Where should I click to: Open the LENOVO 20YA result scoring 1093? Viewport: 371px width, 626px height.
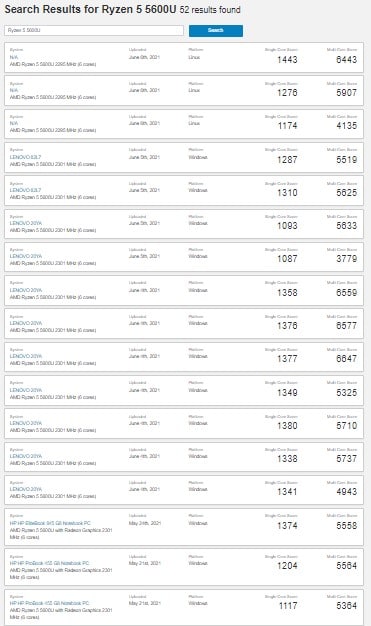[x=26, y=223]
